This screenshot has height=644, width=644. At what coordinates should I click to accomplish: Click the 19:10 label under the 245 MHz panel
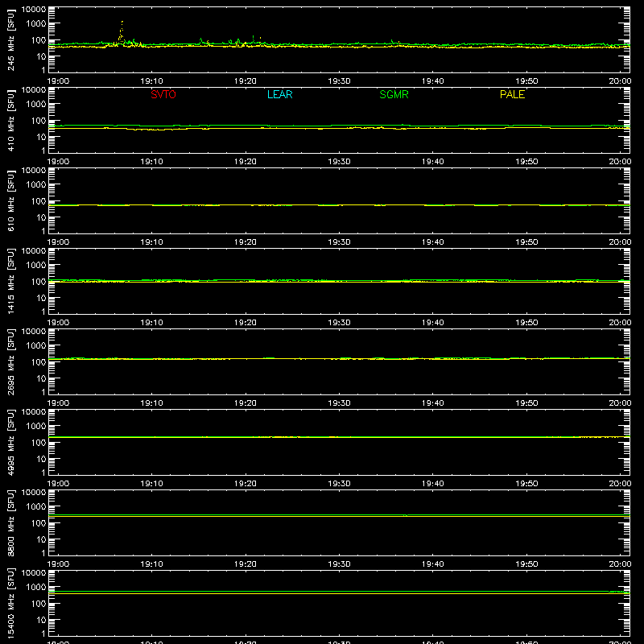coord(151,81)
